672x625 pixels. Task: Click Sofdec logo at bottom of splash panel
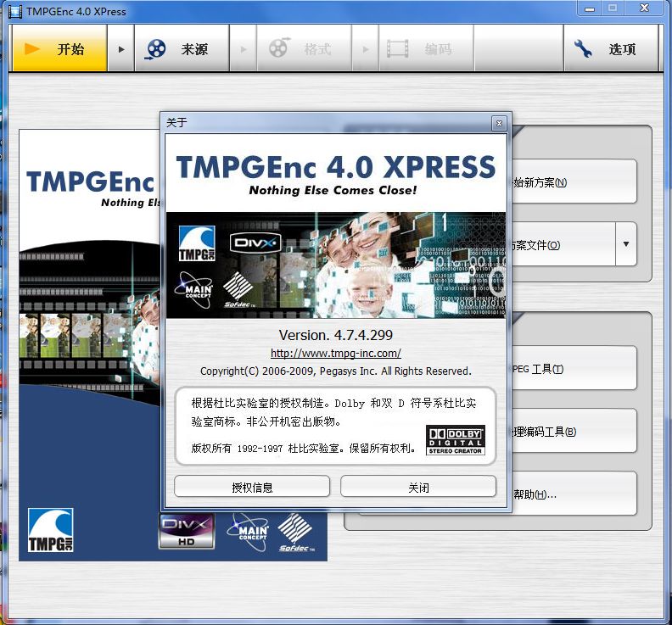click(x=296, y=533)
